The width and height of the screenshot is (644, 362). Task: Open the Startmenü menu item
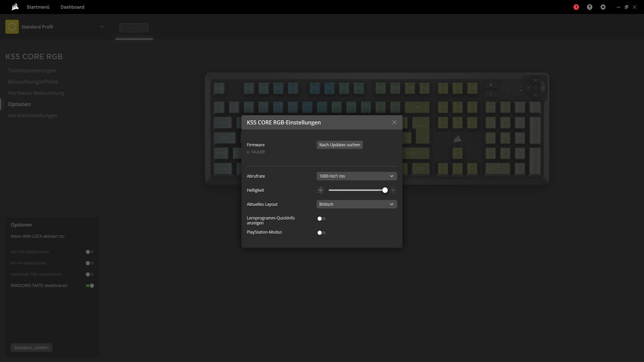coord(38,7)
